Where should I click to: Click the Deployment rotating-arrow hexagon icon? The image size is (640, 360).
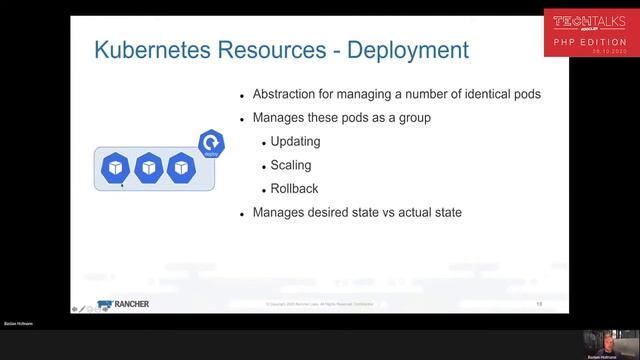pos(211,144)
